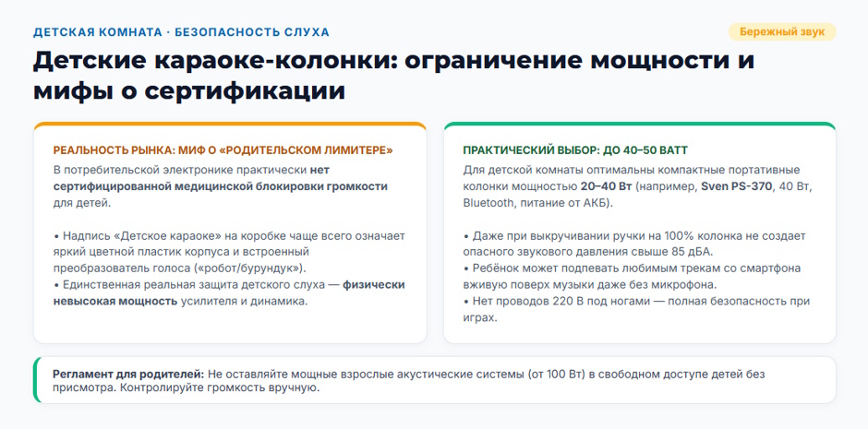Click the «Бережный звук» badge
This screenshot has height=429, width=868.
(781, 32)
